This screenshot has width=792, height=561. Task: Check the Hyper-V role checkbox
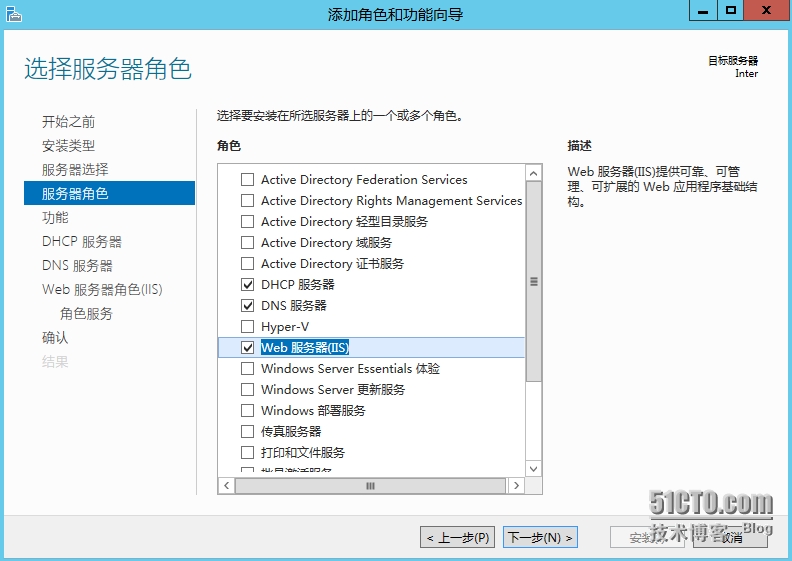click(248, 327)
